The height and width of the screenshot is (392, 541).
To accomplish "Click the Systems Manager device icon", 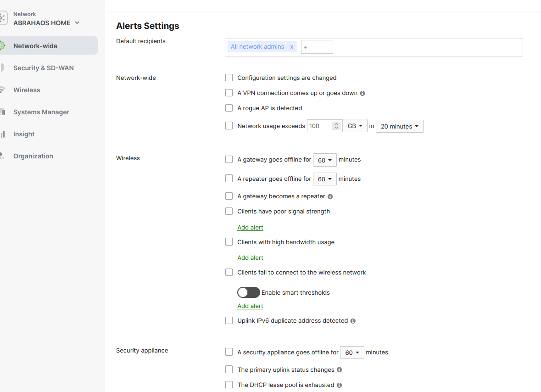I will (x=4, y=112).
